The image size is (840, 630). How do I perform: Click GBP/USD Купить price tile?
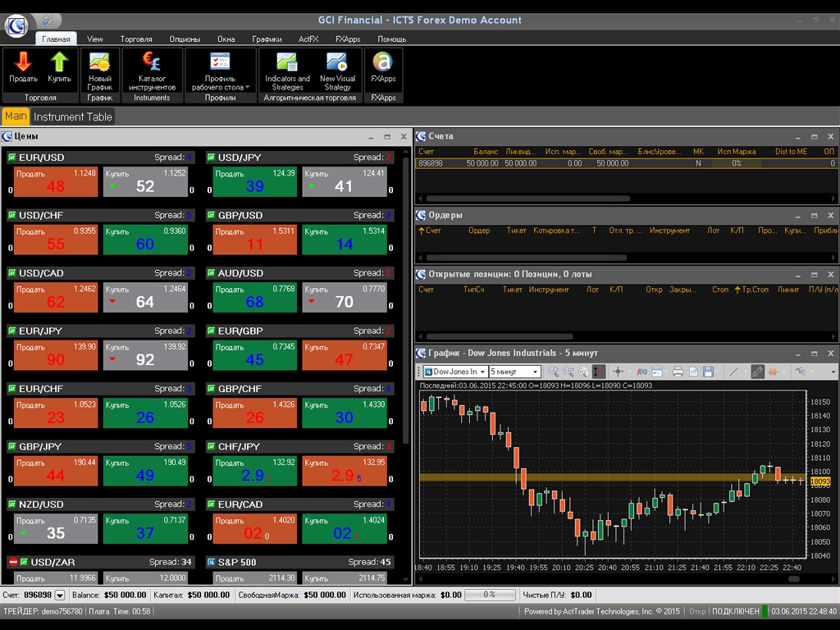pyautogui.click(x=344, y=240)
